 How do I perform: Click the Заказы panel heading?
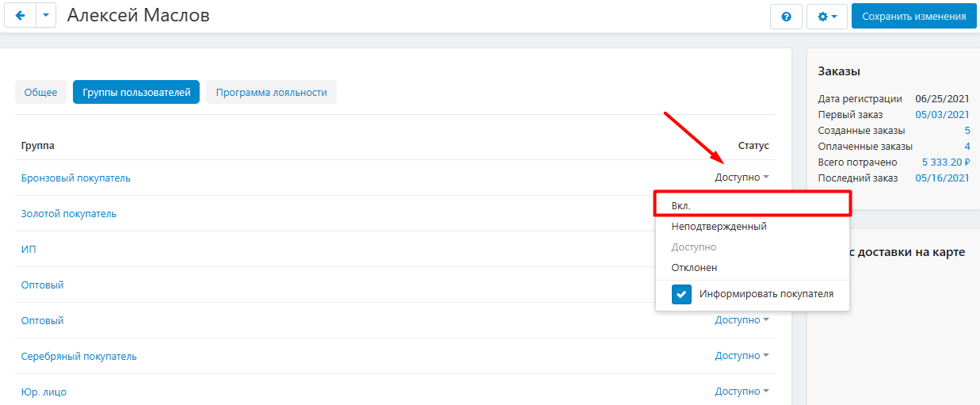(838, 71)
